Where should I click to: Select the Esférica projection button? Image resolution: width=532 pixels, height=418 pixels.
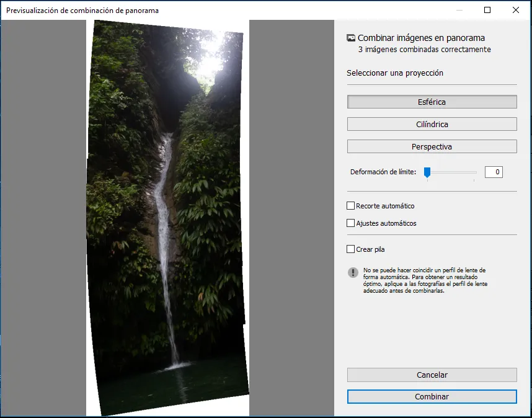pos(432,102)
